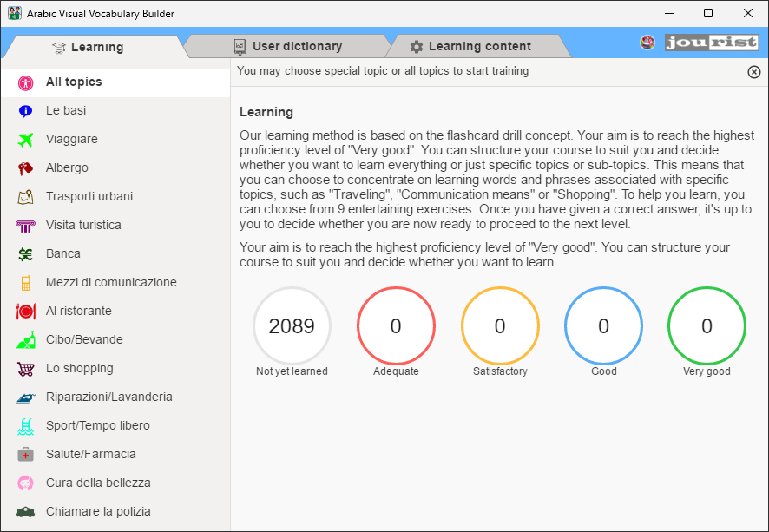Click the Mezzi di comunicazione phone icon
The width and height of the screenshot is (769, 532).
25,283
